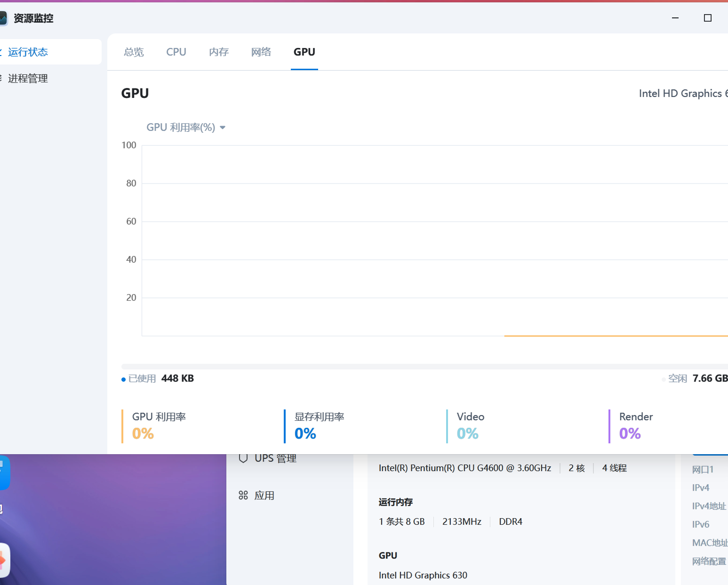Image resolution: width=728 pixels, height=585 pixels.
Task: Expand the GPU 利用率(%) chart metric dropdown
Action: (186, 128)
